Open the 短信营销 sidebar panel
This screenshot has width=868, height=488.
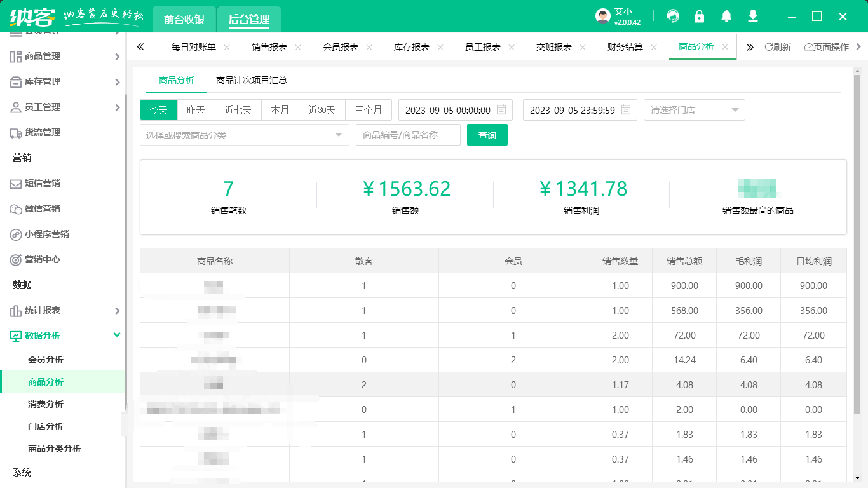(42, 184)
